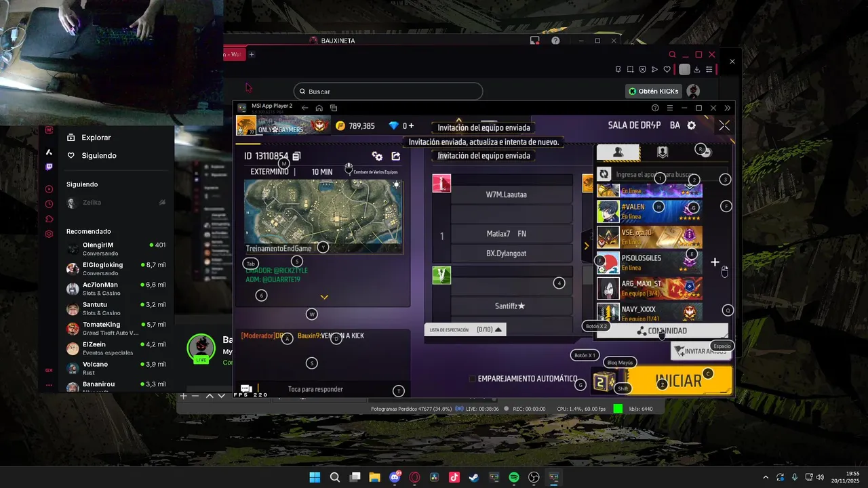Image resolution: width=868 pixels, height=488 pixels.
Task: Click the Buscar search field
Action: point(388,91)
